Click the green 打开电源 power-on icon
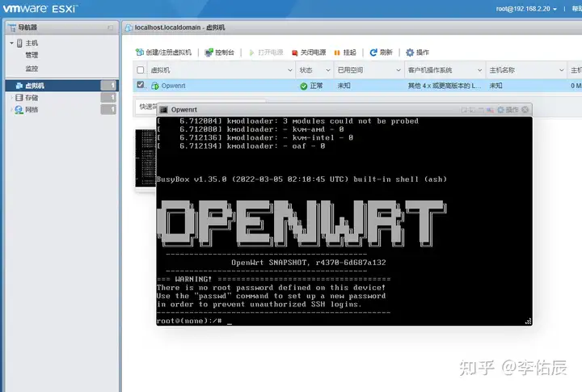 click(251, 53)
